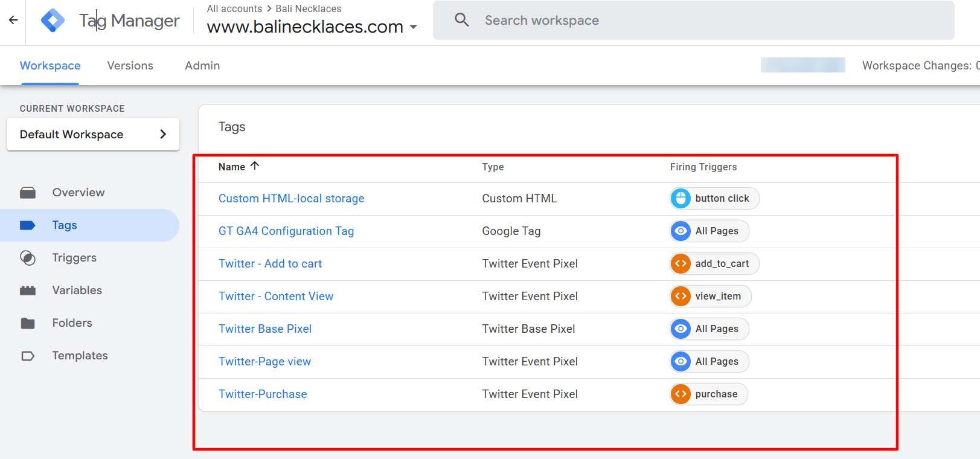Click the search magnifier icon

pos(462,20)
